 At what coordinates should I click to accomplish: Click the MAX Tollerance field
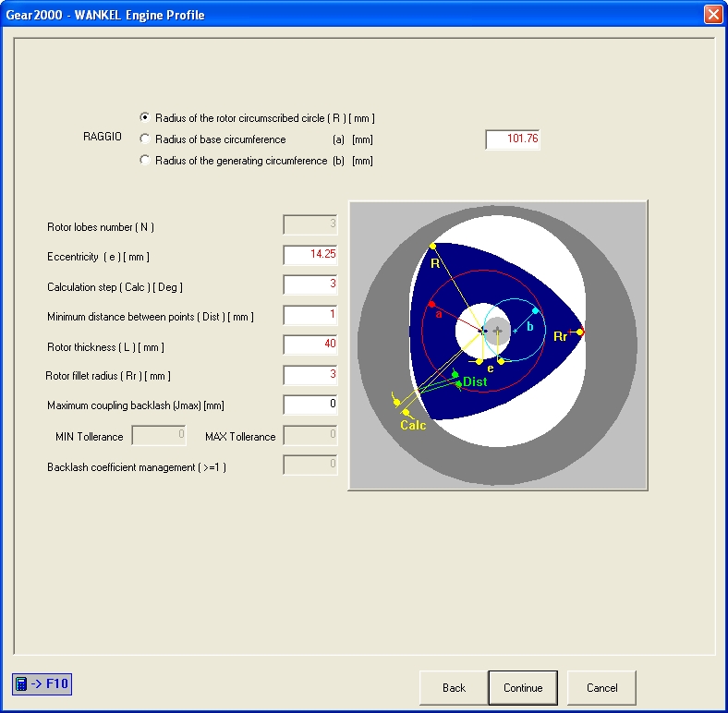coord(310,435)
